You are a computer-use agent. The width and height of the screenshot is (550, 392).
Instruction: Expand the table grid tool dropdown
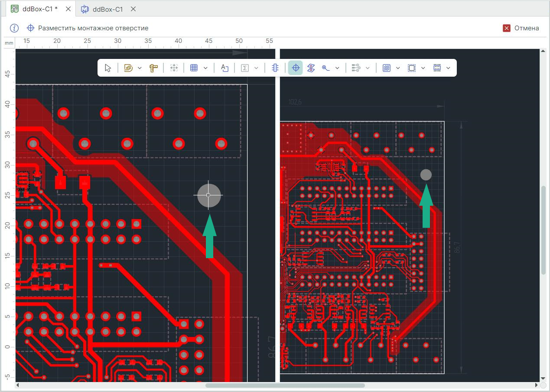205,68
